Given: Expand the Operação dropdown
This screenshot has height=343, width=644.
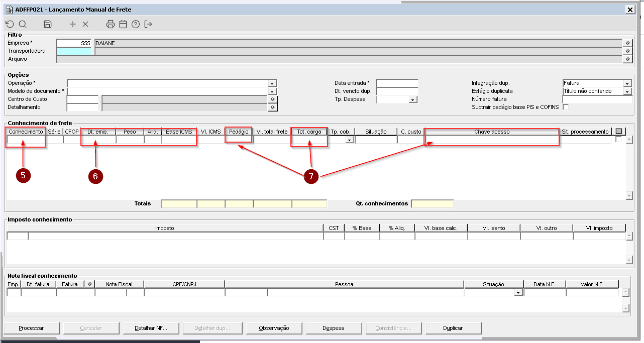Looking at the screenshot, I should tap(272, 83).
